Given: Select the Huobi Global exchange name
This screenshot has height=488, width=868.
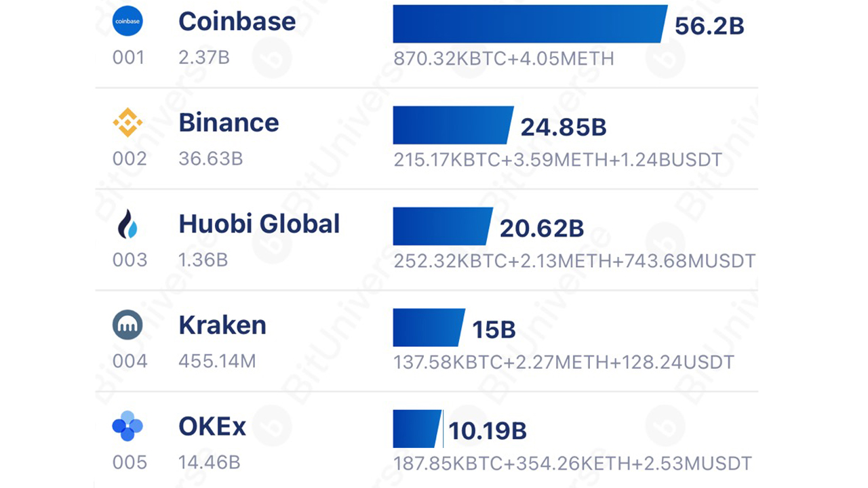Looking at the screenshot, I should point(259,224).
